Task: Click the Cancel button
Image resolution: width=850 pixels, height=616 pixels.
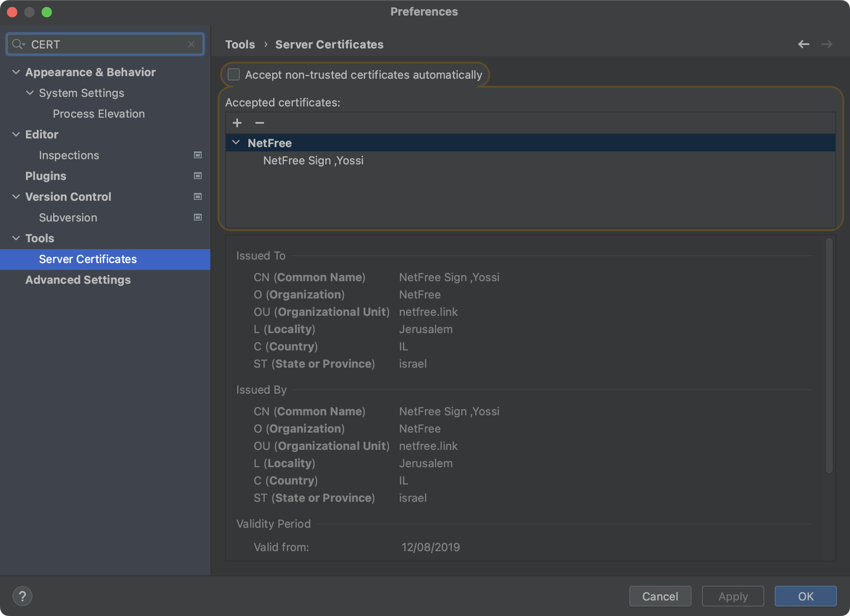Action: 660,596
